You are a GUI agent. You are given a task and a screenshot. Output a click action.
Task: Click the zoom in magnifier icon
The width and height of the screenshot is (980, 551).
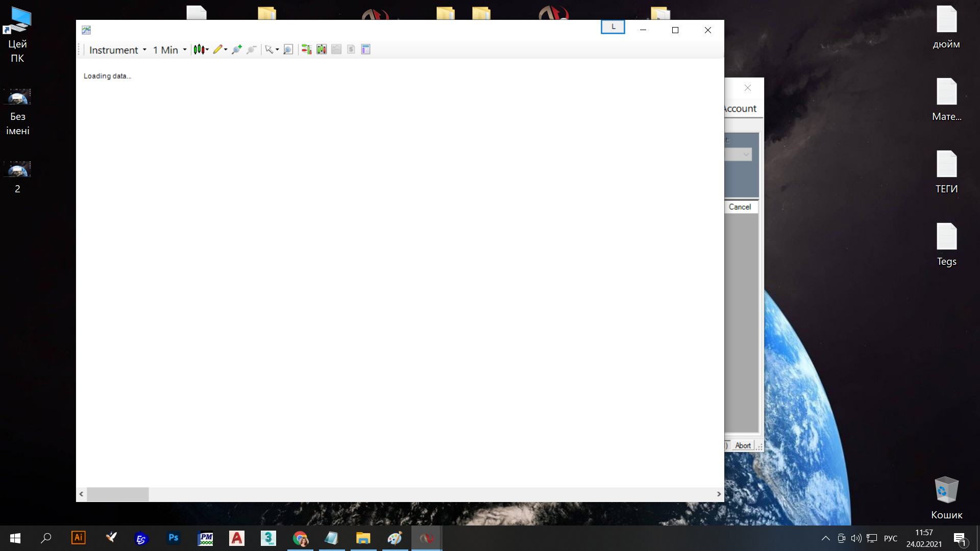(x=236, y=49)
